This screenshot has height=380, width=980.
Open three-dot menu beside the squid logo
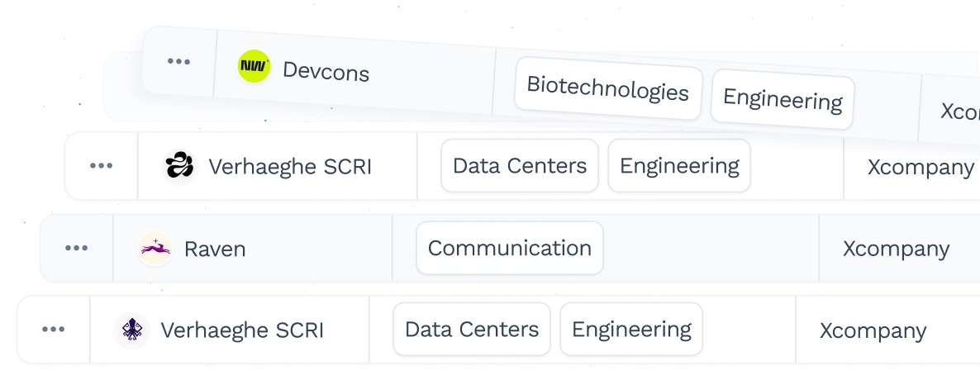53,330
